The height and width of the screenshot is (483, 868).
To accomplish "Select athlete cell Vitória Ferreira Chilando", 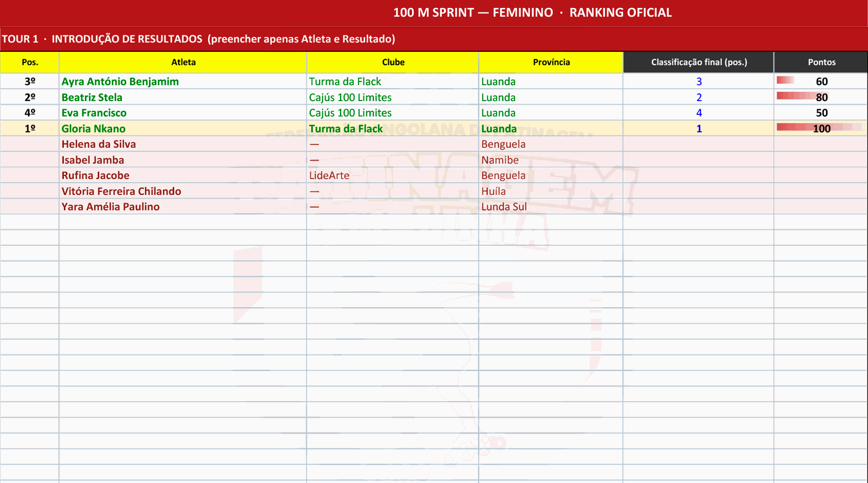I will [x=183, y=191].
